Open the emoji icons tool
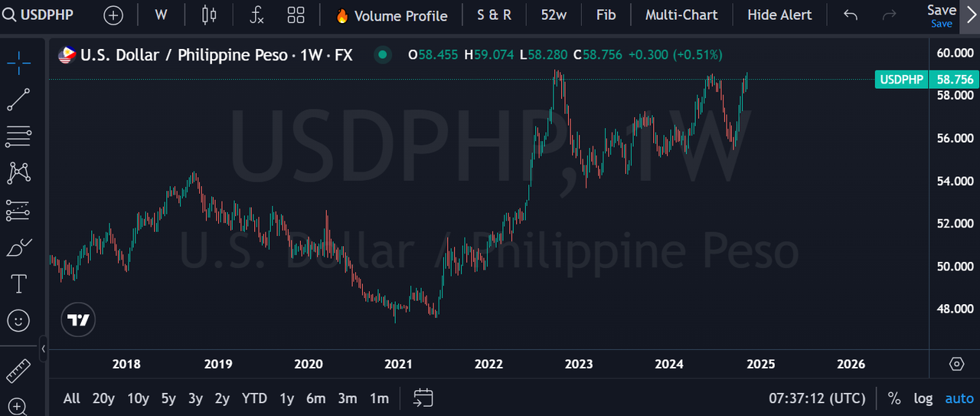Image resolution: width=980 pixels, height=416 pixels. point(18,320)
